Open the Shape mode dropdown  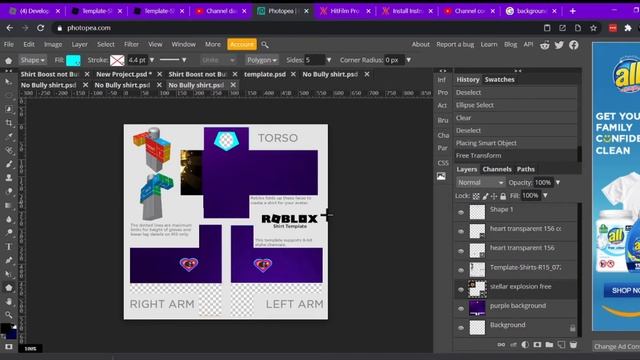tap(32, 60)
